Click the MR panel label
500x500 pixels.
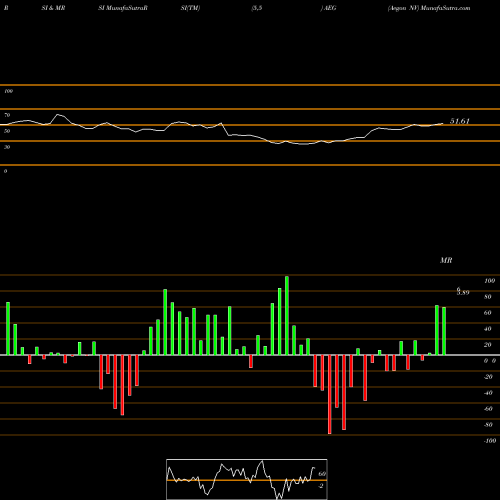pyautogui.click(x=446, y=260)
